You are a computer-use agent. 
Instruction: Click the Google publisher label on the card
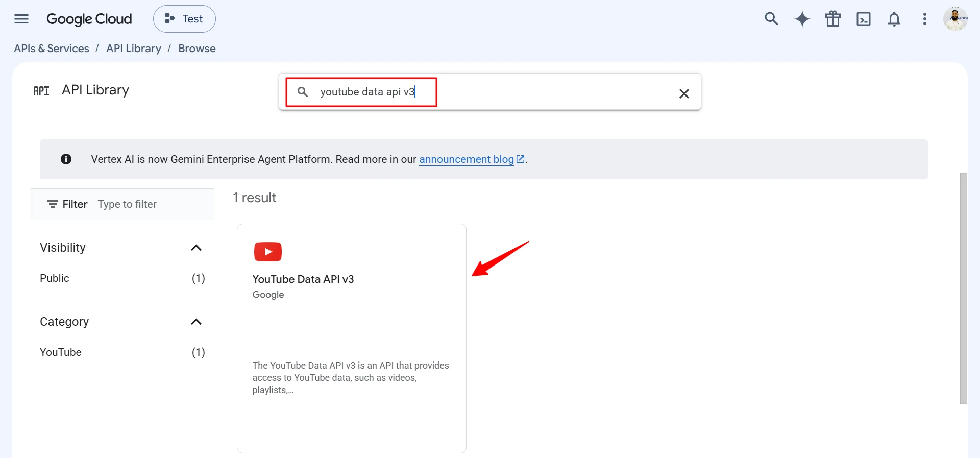pyautogui.click(x=268, y=295)
